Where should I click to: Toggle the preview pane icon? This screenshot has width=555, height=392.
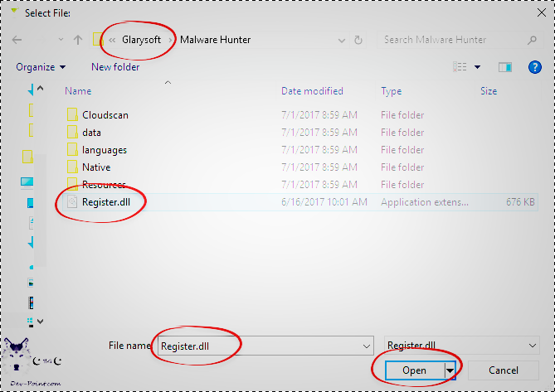pyautogui.click(x=504, y=67)
